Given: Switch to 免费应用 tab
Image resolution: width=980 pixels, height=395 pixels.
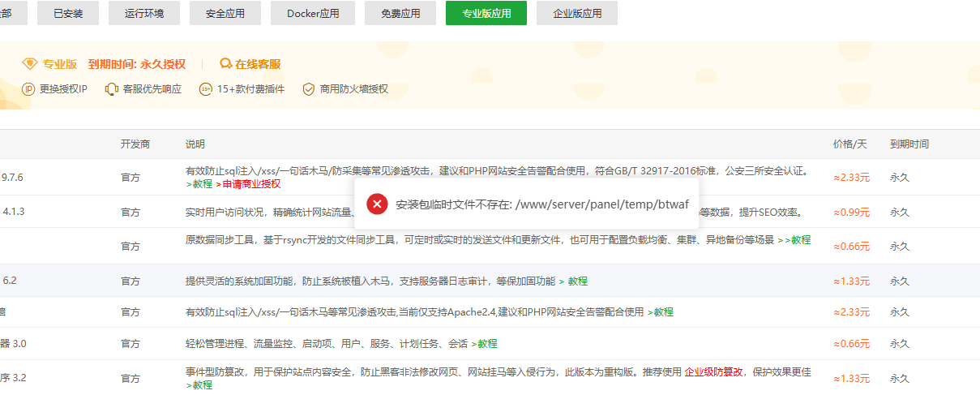Looking at the screenshot, I should point(399,13).
